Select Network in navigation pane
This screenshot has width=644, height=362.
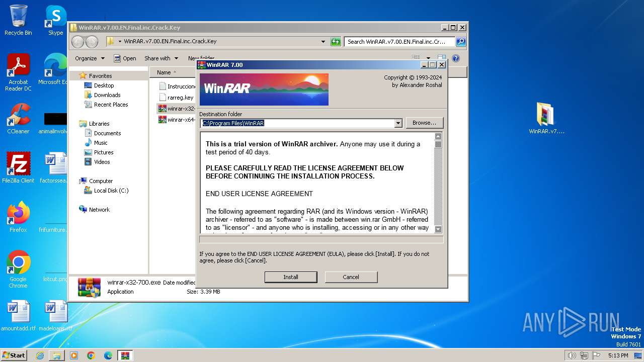click(x=99, y=210)
